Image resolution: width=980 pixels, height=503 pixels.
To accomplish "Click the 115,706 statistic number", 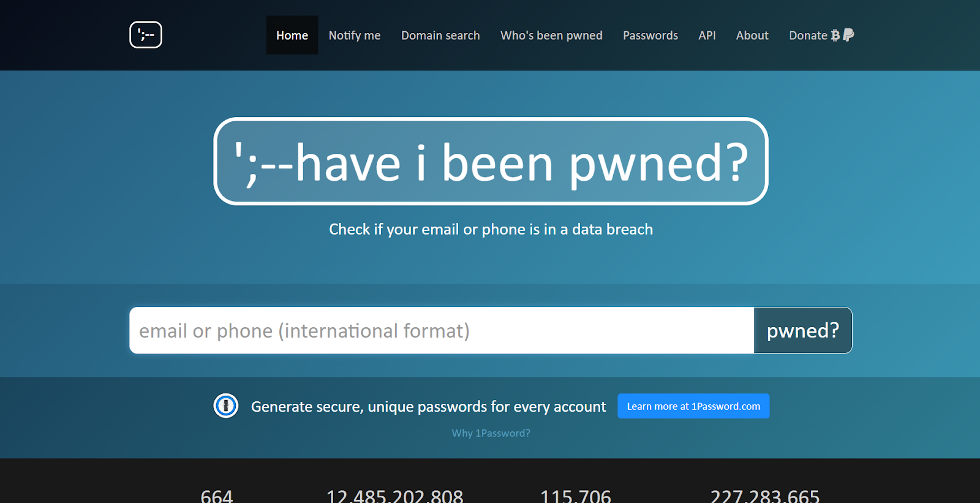I will coord(576,495).
